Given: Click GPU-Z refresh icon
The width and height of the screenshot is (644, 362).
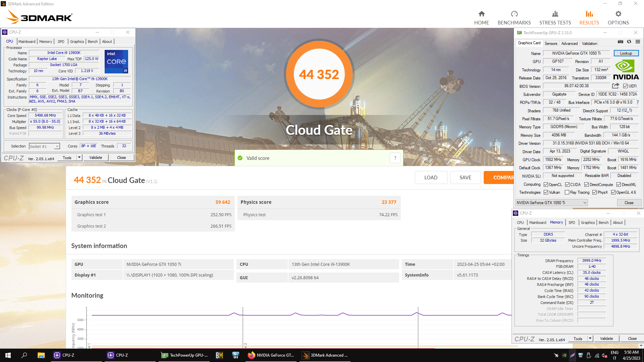Looking at the screenshot, I should (629, 42).
